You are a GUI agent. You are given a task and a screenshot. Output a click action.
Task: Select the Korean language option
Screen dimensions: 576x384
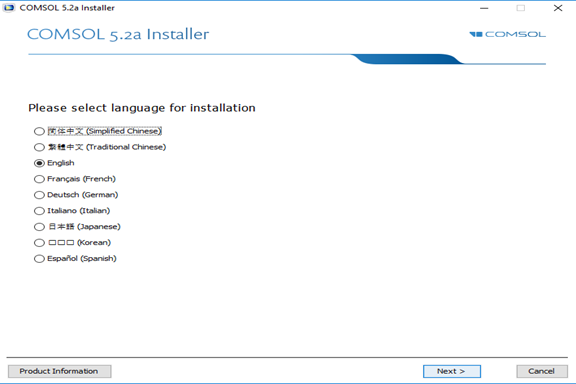(39, 243)
